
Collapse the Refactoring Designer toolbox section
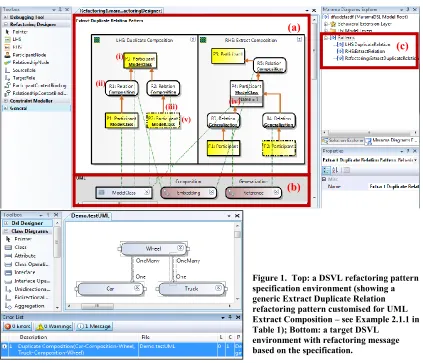(6, 24)
